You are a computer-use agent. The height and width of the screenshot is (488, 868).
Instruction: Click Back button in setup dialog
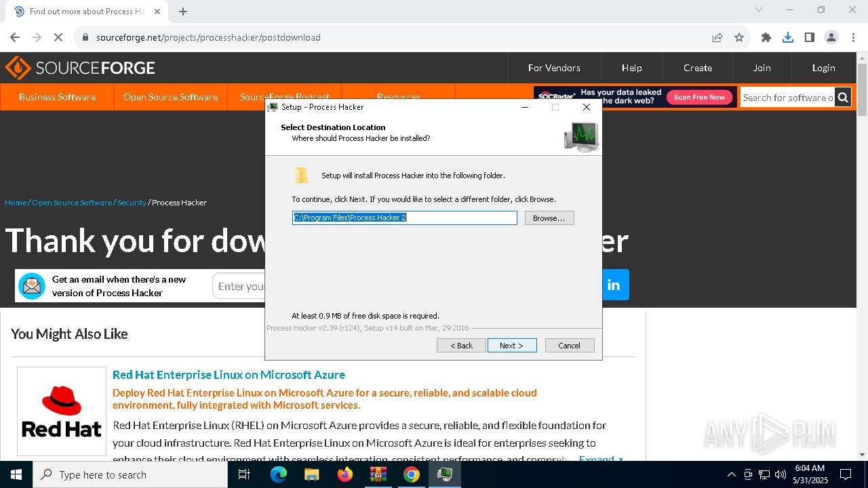462,346
